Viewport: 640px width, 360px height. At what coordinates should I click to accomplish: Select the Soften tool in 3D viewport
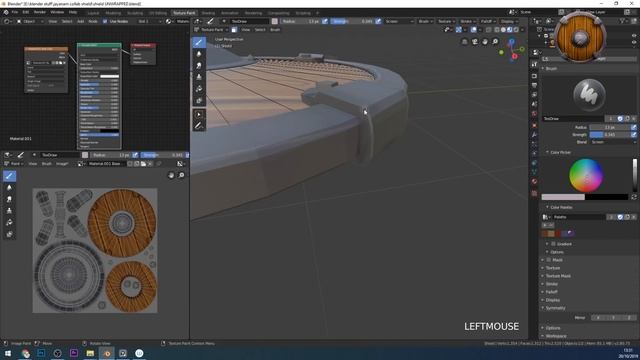coord(199,54)
